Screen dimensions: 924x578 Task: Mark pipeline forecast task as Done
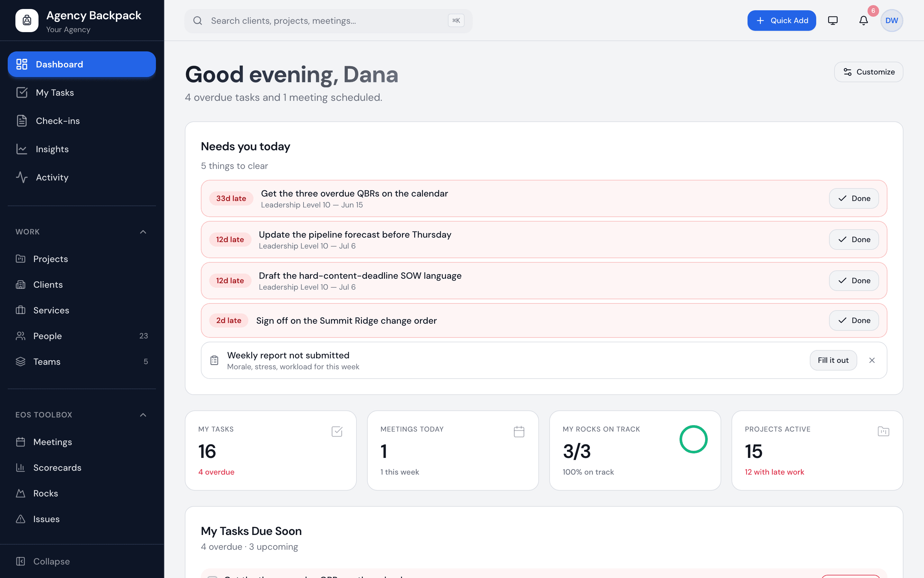pos(854,239)
